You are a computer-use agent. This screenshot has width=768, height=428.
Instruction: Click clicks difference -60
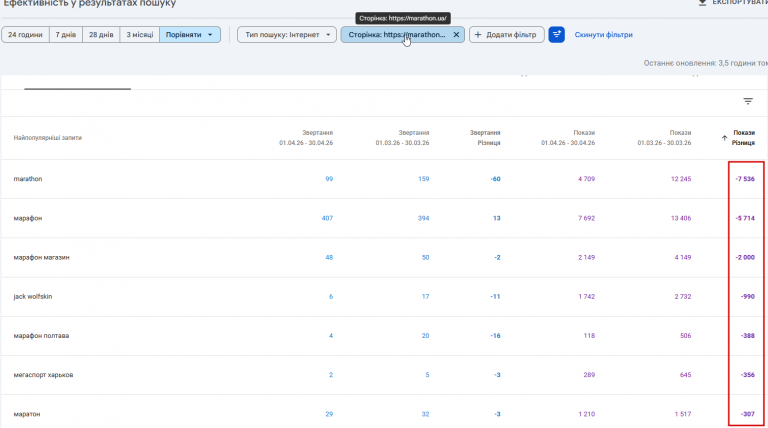pos(495,179)
